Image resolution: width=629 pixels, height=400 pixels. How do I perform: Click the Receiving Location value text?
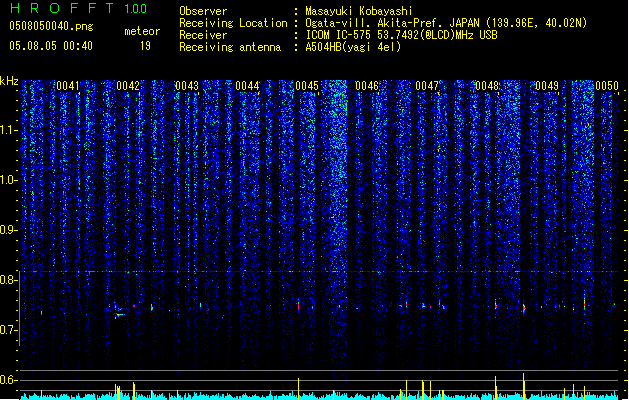coord(446,23)
